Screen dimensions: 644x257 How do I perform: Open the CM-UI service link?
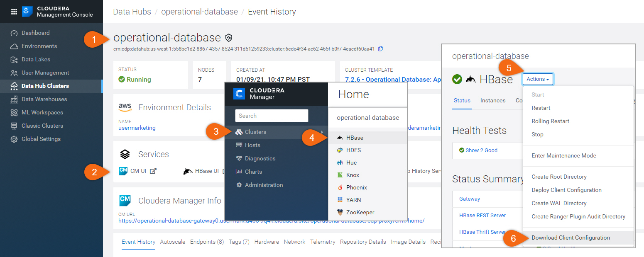pyautogui.click(x=138, y=171)
